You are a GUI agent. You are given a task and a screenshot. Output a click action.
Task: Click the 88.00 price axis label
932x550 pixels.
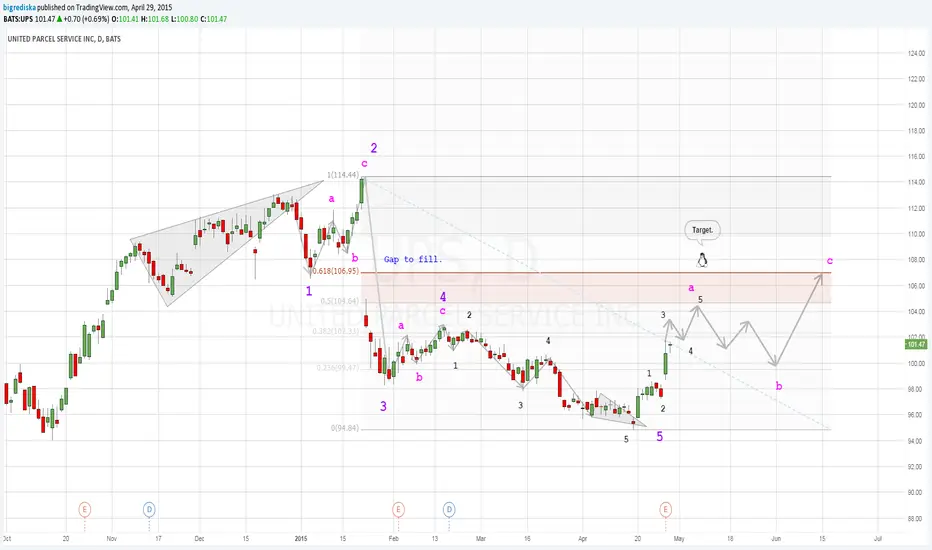tap(916, 518)
